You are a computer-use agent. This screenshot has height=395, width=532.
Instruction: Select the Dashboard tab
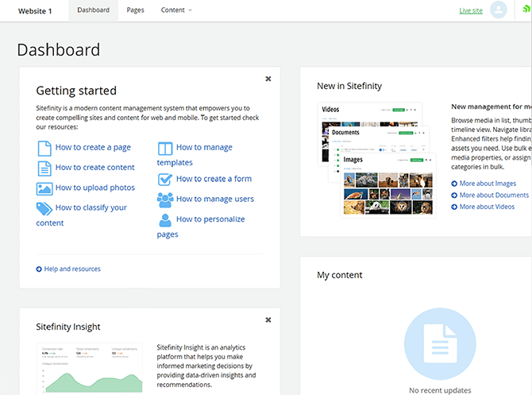coord(94,10)
